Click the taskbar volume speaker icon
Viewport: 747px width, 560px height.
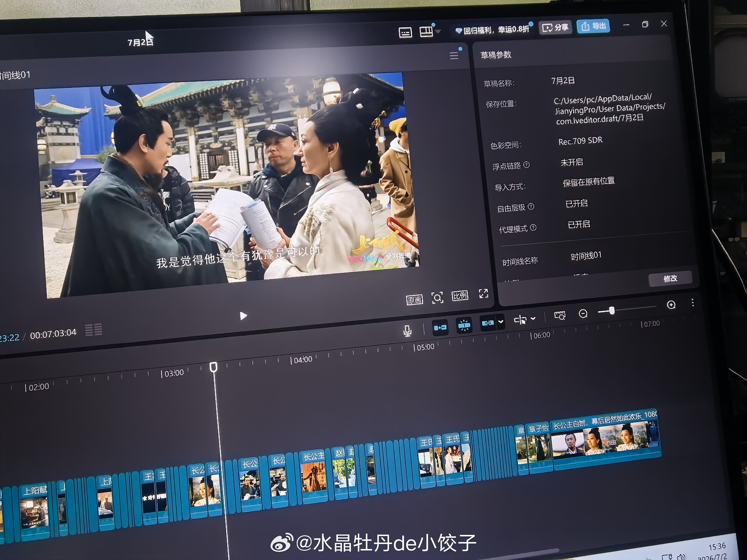[682, 557]
